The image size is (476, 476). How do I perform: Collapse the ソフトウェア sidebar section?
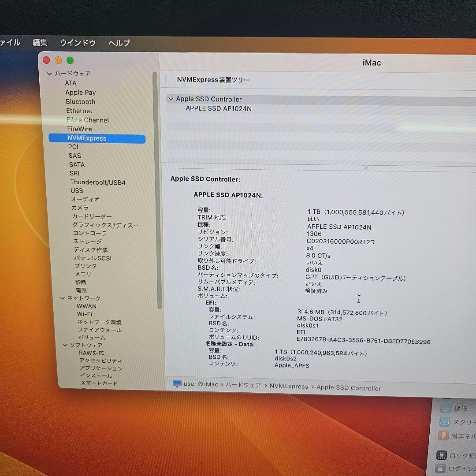tap(65, 345)
